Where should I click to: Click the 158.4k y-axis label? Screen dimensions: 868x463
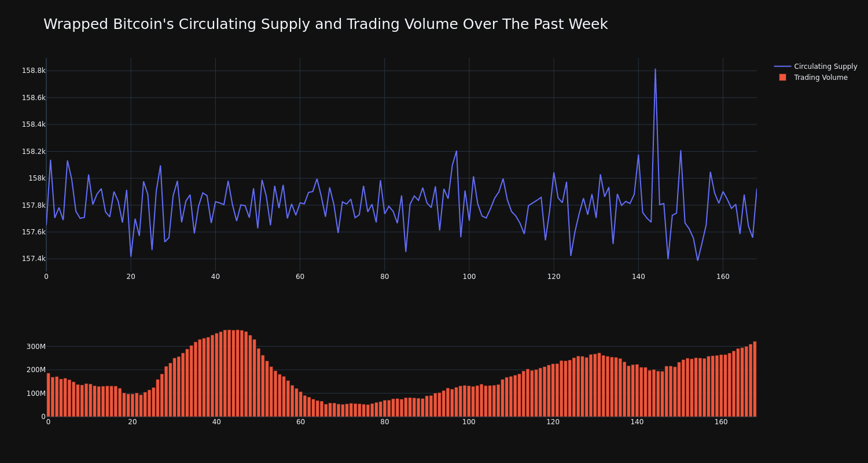pos(33,124)
